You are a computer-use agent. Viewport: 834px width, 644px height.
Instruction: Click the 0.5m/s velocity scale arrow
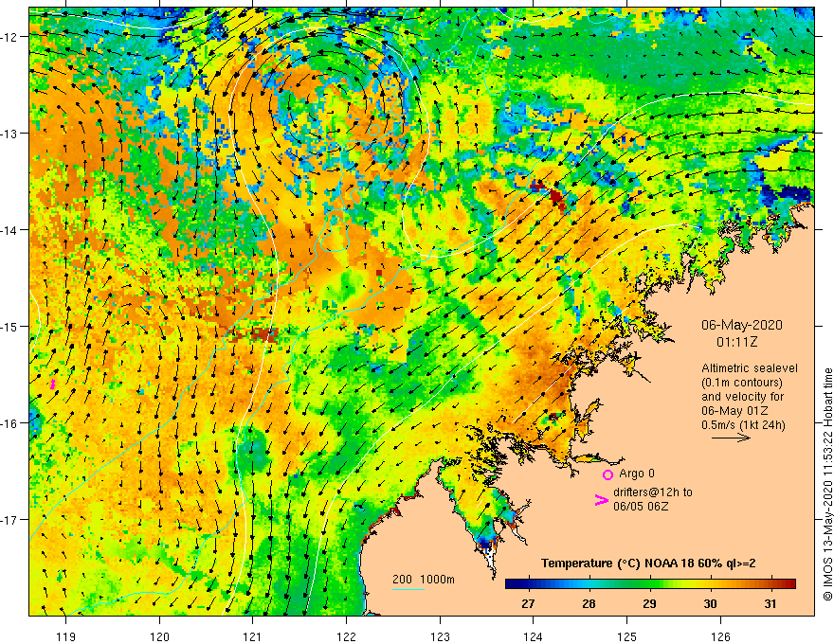click(731, 438)
